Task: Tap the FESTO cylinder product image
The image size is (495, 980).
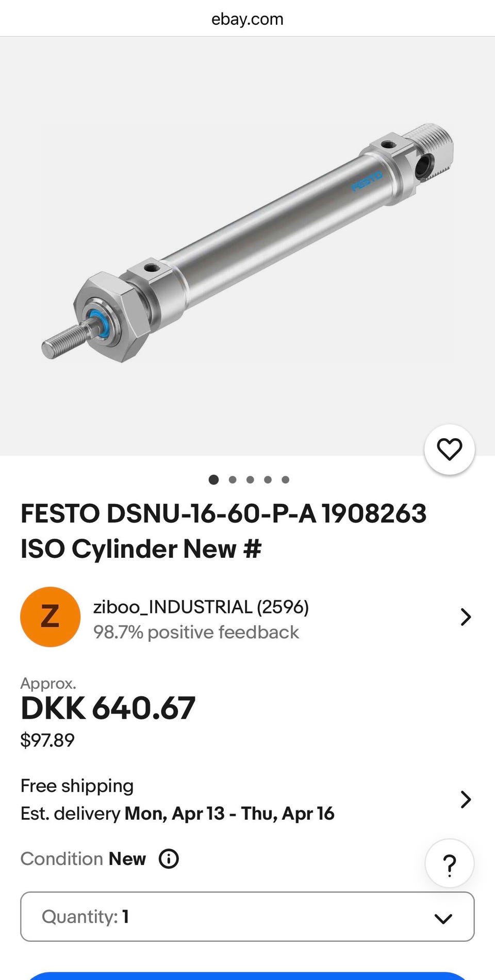Action: click(247, 242)
